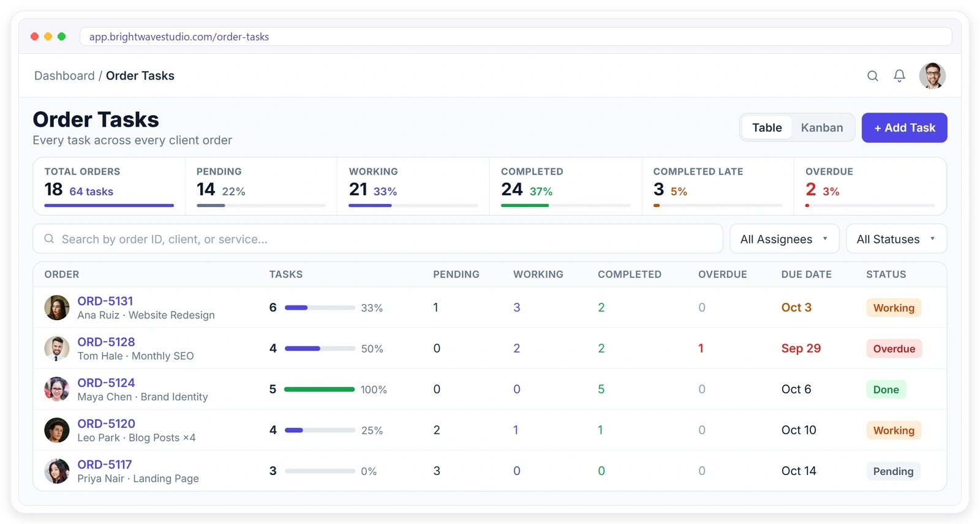Switch to Table view
This screenshot has width=980, height=524.
pyautogui.click(x=767, y=128)
